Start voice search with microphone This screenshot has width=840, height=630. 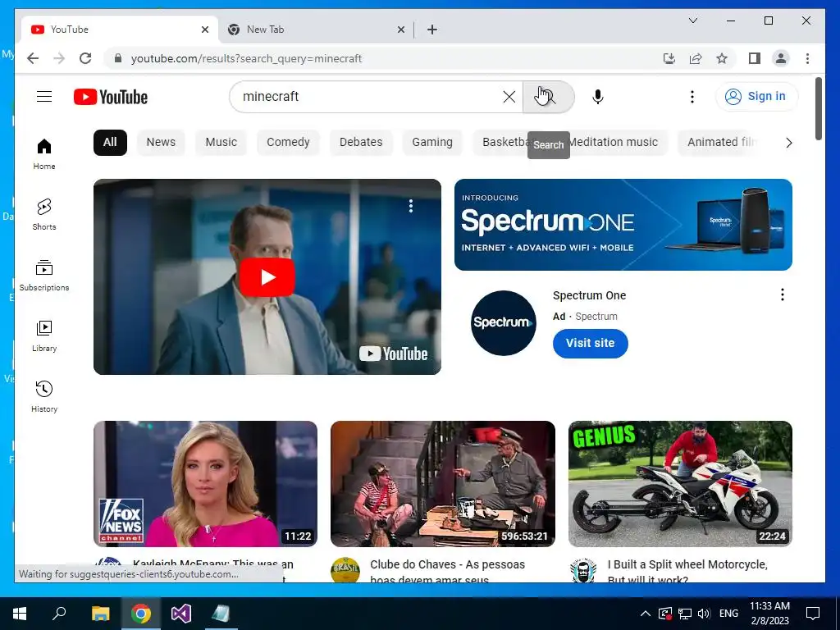tap(598, 97)
